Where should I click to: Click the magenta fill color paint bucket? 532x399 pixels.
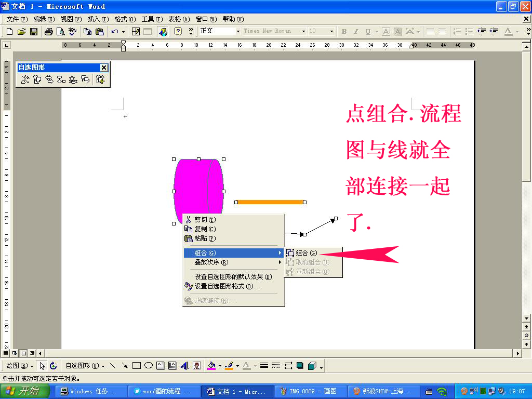(211, 366)
